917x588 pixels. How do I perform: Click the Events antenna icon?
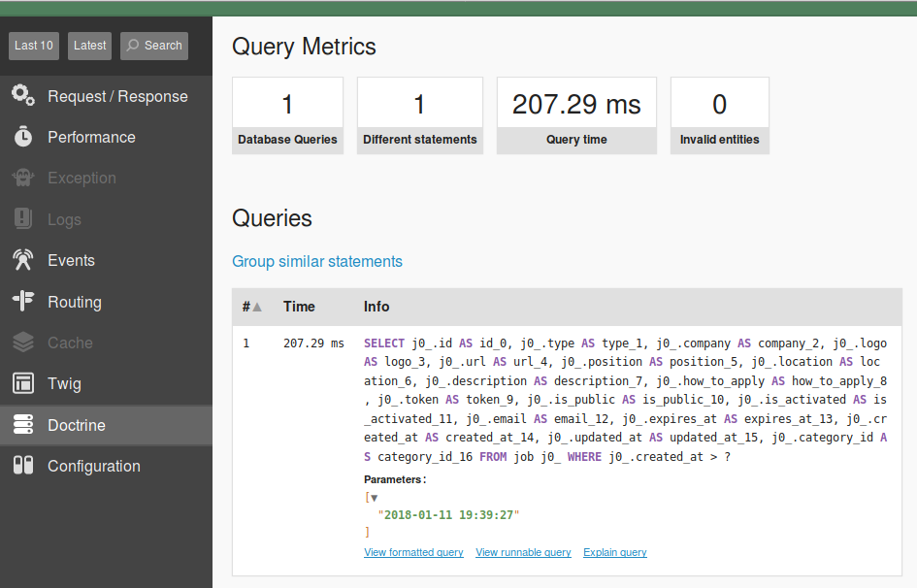point(23,260)
